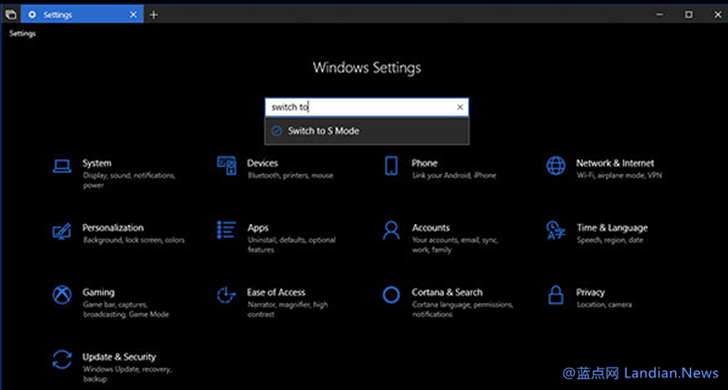Click the Cortana circle icon
The image size is (728, 390).
(391, 295)
